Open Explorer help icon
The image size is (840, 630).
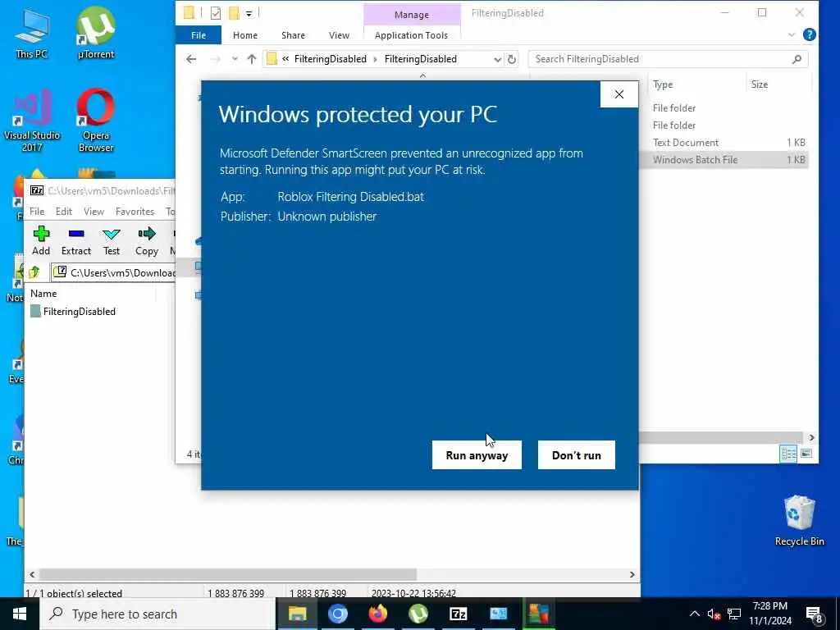pyautogui.click(x=810, y=34)
